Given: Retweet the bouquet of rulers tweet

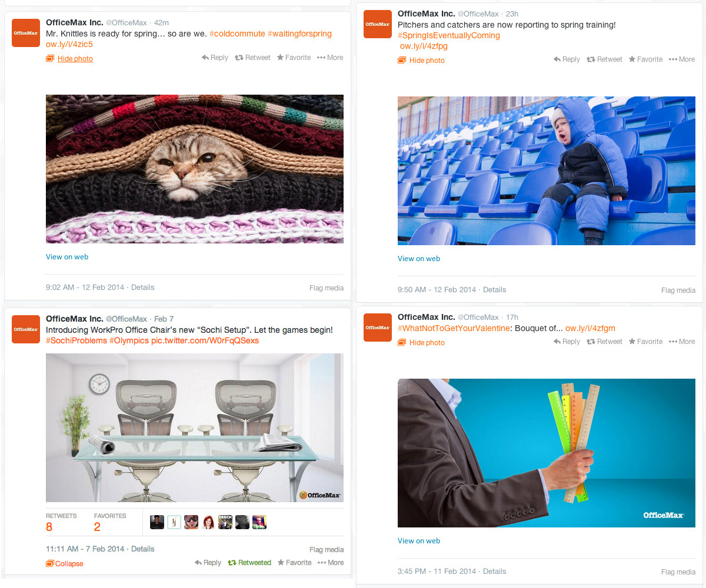Looking at the screenshot, I should [x=604, y=342].
